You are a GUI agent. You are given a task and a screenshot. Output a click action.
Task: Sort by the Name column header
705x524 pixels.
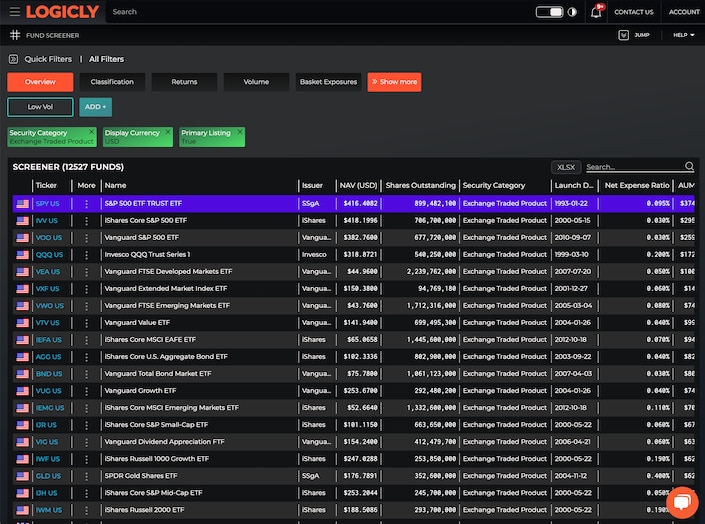click(116, 185)
